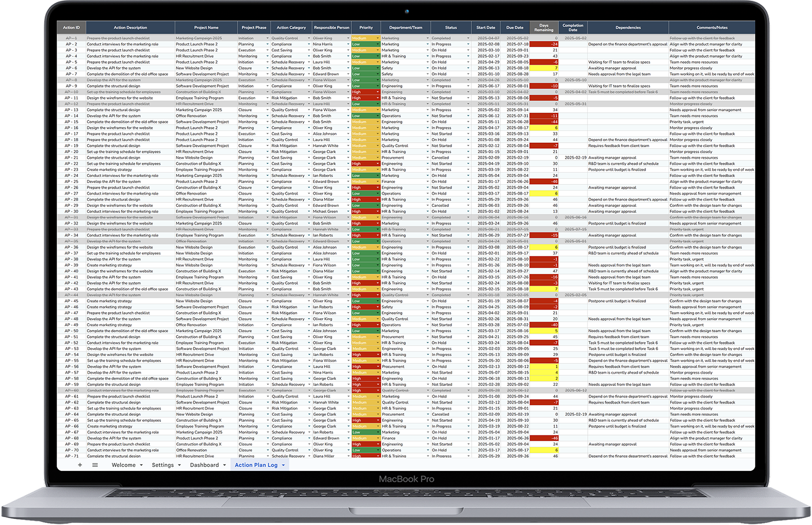This screenshot has width=812, height=525.
Task: Click the red -46 days cell in row AP - 25
Action: click(x=544, y=182)
